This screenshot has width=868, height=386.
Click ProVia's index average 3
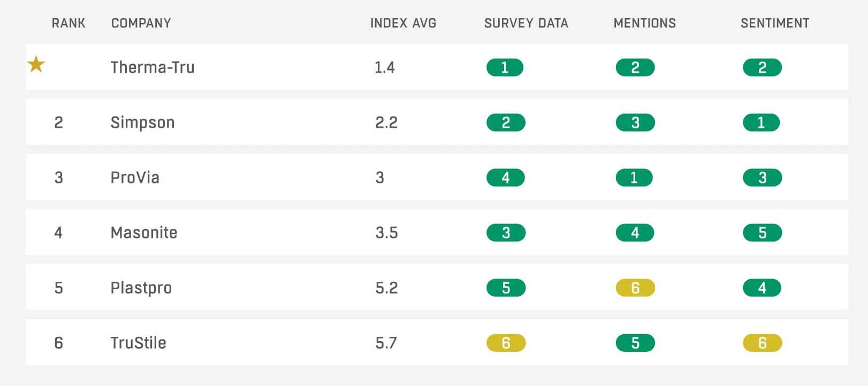tap(380, 177)
